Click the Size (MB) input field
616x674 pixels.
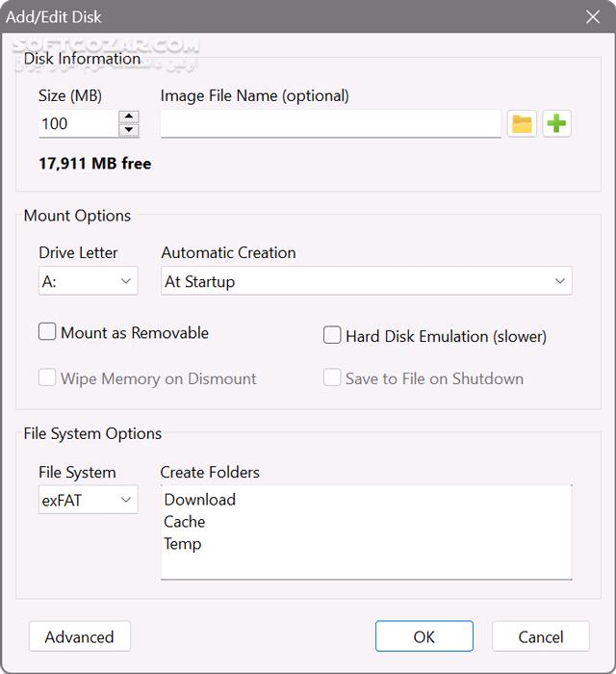point(79,124)
